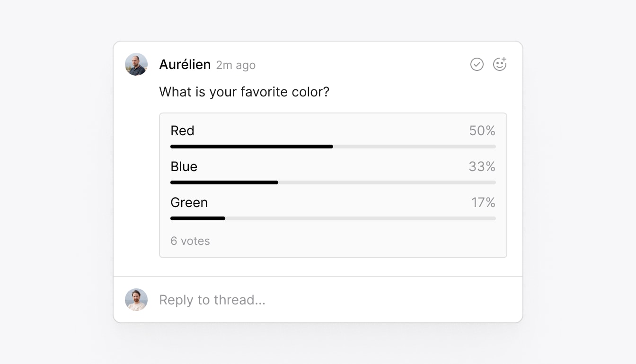This screenshot has height=364, width=636.
Task: Add an emoji reaction to Aurélien's message
Action: [500, 64]
